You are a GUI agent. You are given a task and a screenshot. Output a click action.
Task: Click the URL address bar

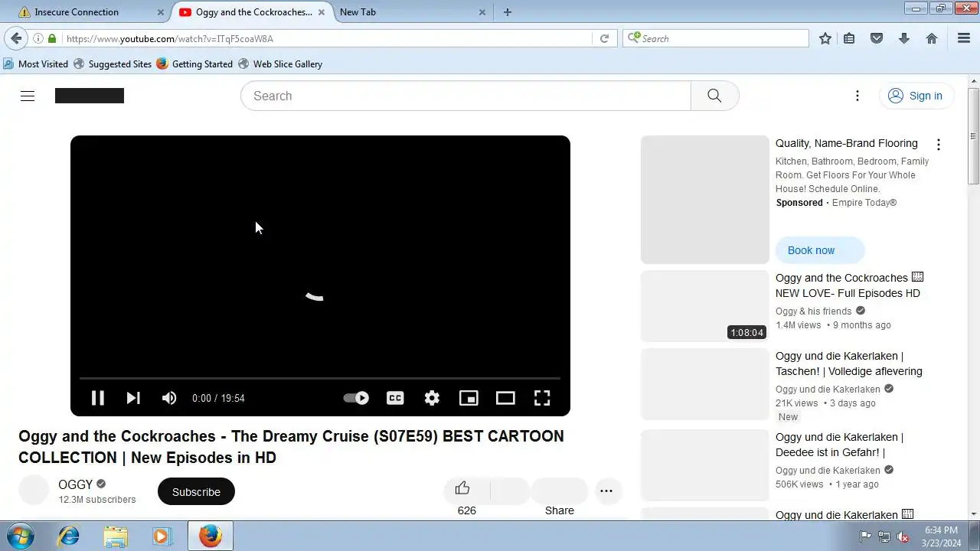point(328,38)
